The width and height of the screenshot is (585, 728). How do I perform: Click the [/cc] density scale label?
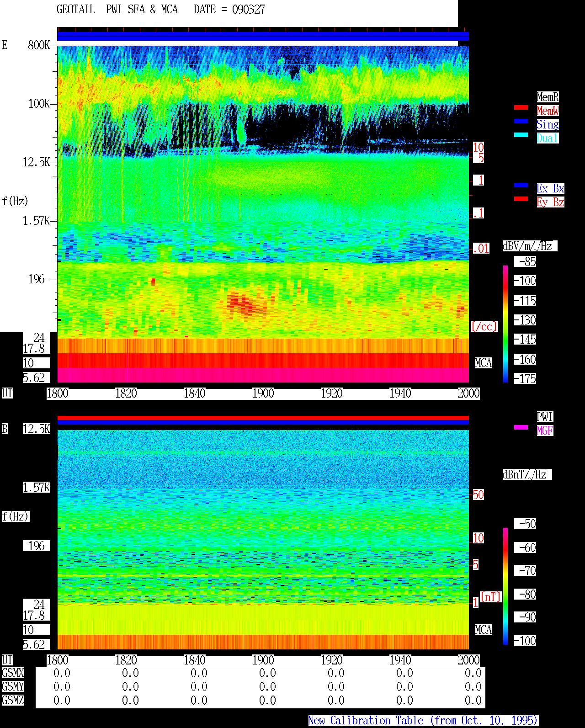(x=484, y=327)
